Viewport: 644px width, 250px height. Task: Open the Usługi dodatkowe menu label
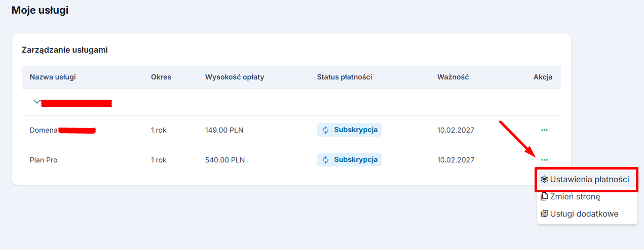pos(584,214)
